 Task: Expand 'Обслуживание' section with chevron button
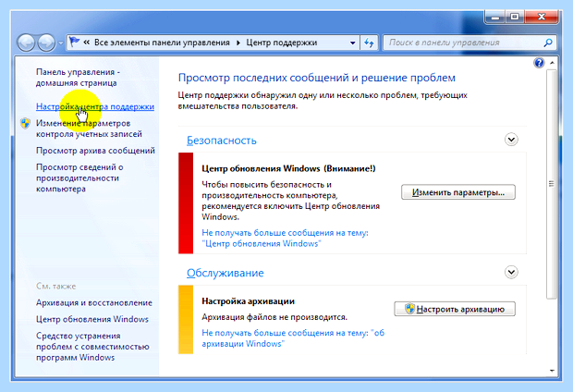tap(511, 272)
